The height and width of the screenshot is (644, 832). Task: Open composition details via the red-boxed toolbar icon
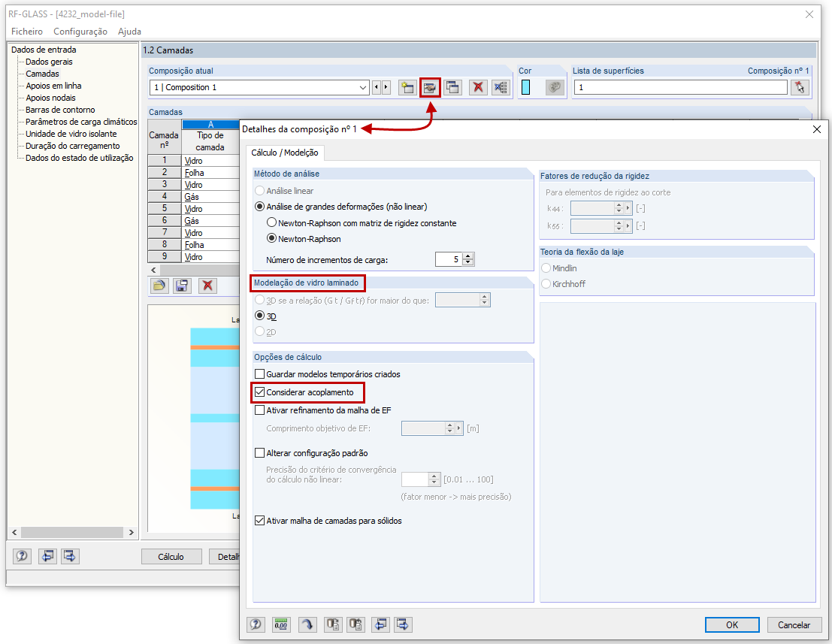click(x=430, y=87)
